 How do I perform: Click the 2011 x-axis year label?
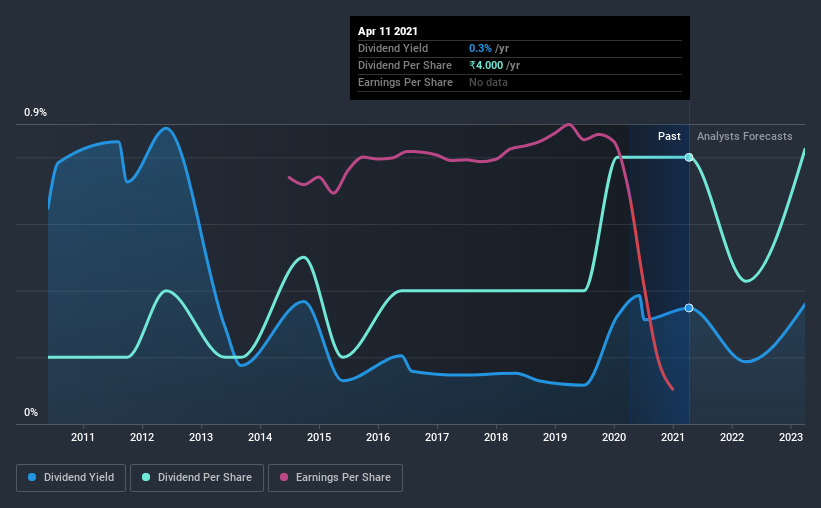83,437
